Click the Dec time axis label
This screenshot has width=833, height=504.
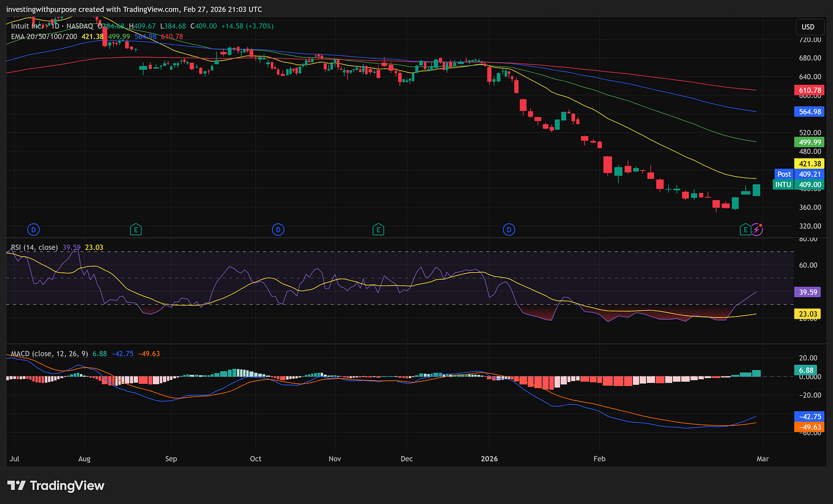pos(407,459)
